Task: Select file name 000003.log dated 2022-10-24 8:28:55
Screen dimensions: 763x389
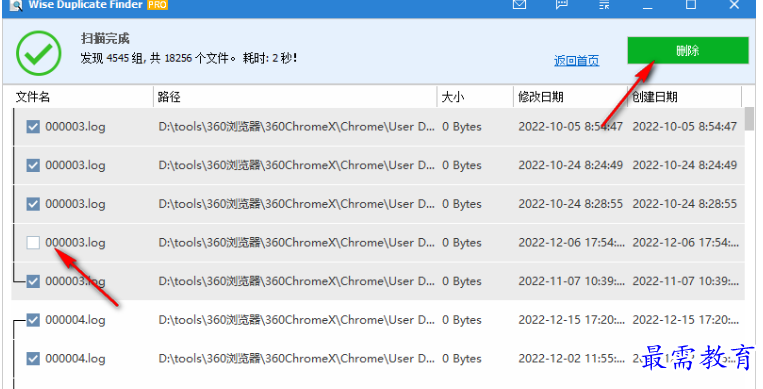Action: 75,204
